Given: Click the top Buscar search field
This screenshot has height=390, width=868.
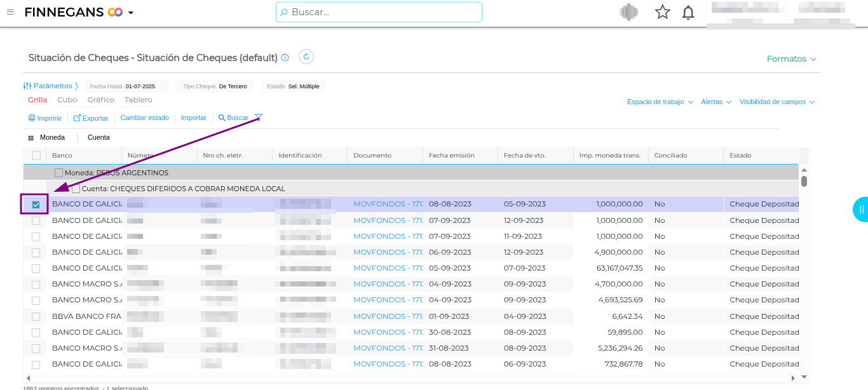Looking at the screenshot, I should tap(379, 12).
